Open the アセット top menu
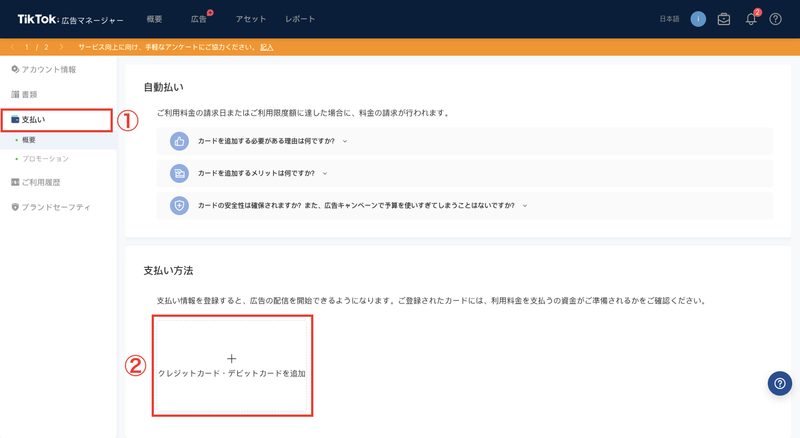The height and width of the screenshot is (438, 800). tap(251, 19)
